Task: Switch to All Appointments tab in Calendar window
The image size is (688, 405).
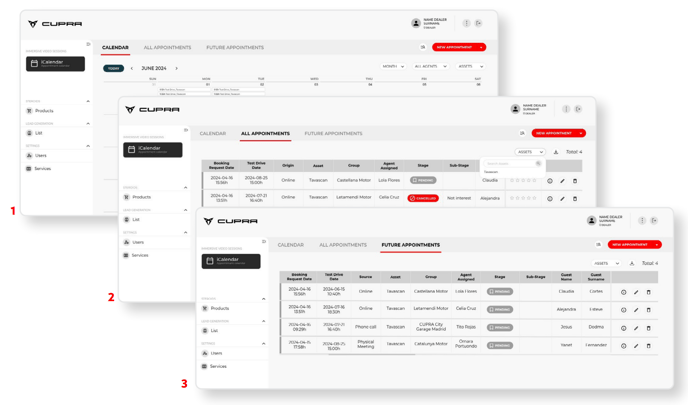Action: click(167, 47)
